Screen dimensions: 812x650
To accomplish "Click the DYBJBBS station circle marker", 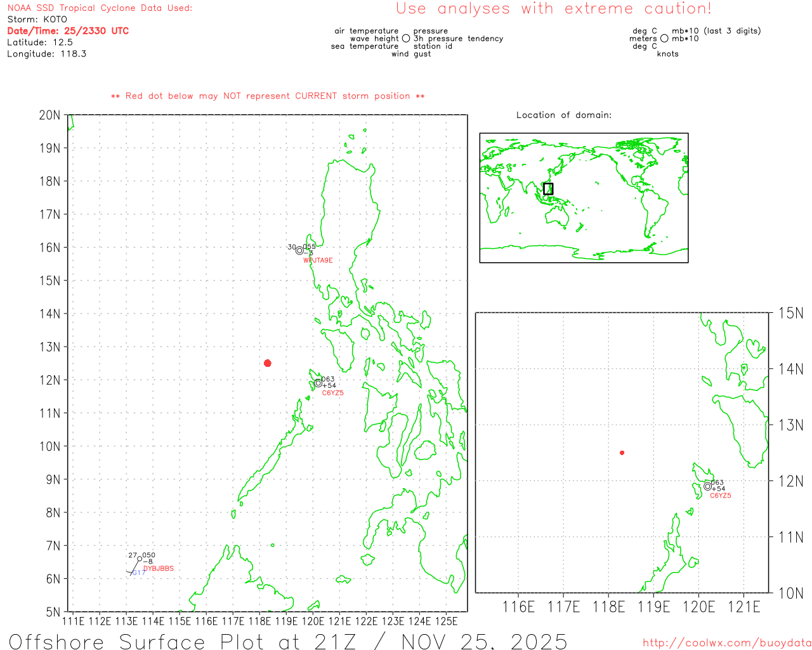I will pos(140,559).
